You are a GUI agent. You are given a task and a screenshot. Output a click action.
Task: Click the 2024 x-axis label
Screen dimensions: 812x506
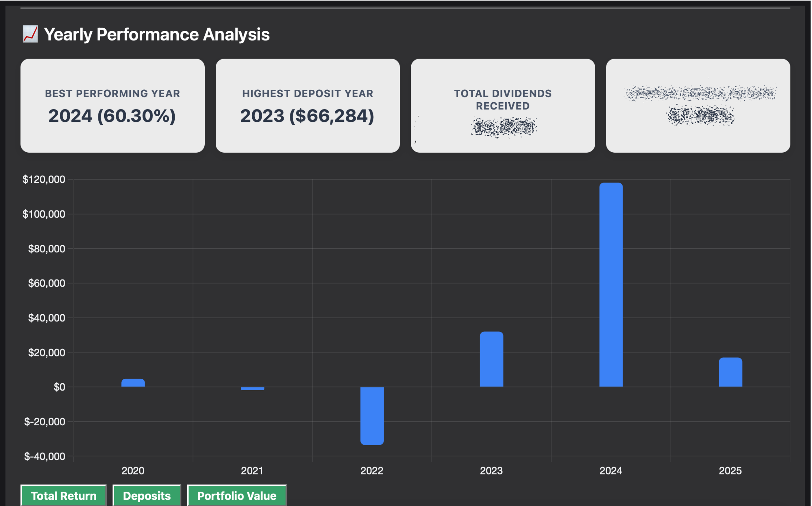(x=611, y=470)
